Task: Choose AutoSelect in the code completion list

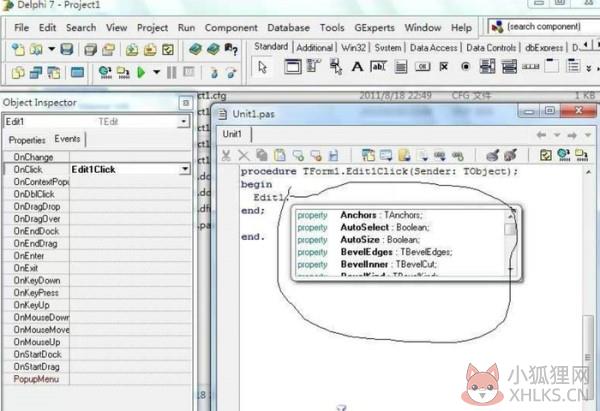Action: [400, 227]
